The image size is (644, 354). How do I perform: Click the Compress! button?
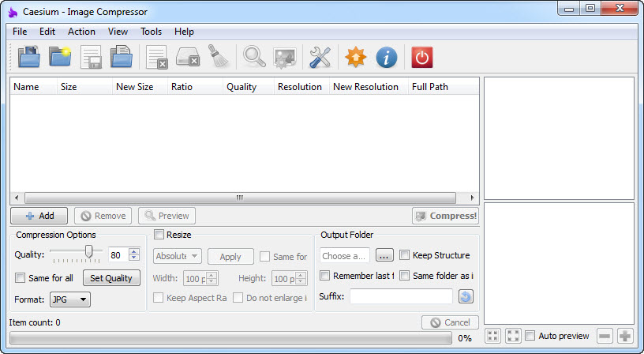click(x=446, y=216)
